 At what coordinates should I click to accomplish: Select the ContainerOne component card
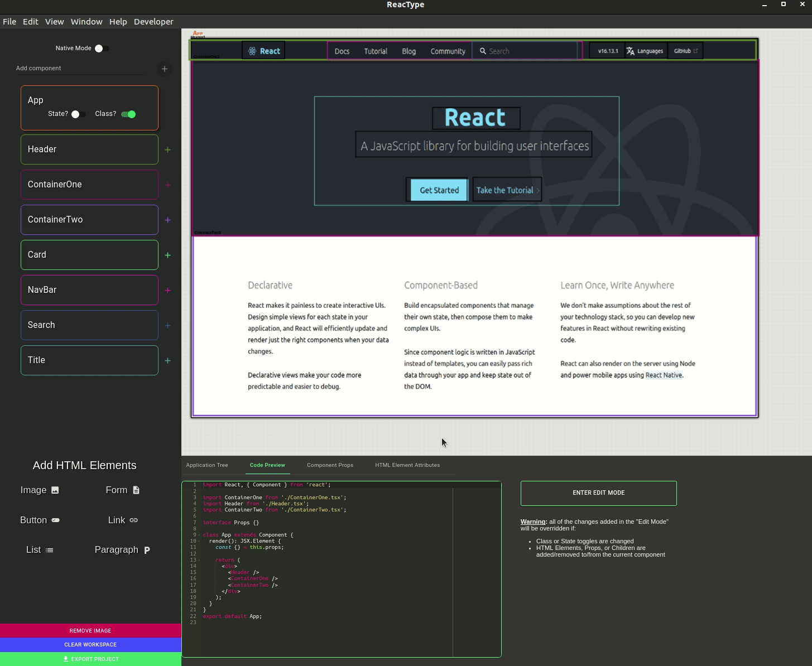89,185
